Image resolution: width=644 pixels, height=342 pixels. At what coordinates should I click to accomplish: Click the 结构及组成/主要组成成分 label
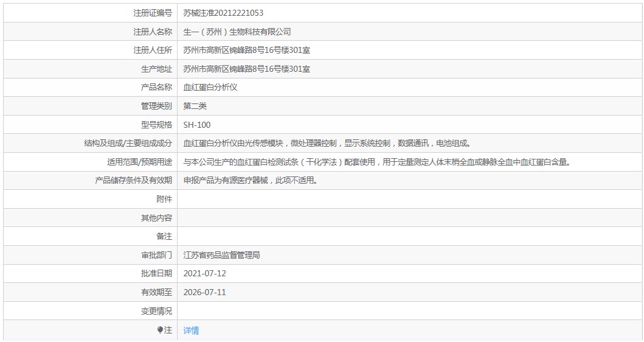click(x=128, y=143)
